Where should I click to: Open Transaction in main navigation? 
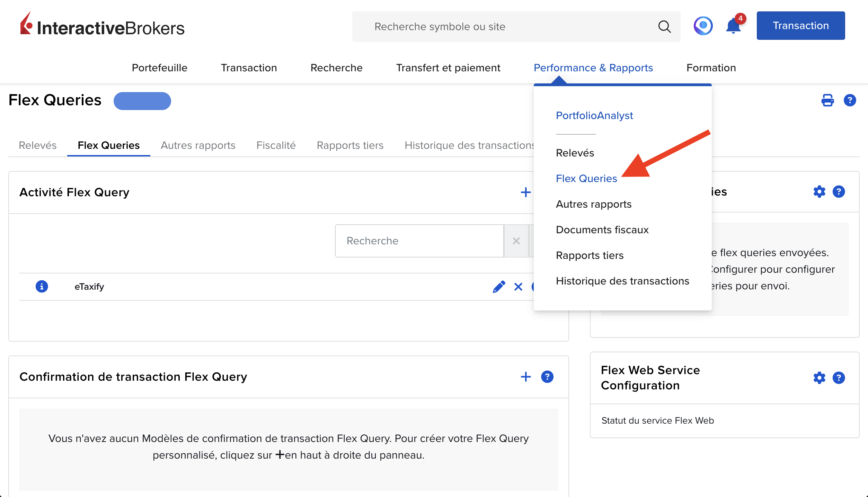point(249,68)
